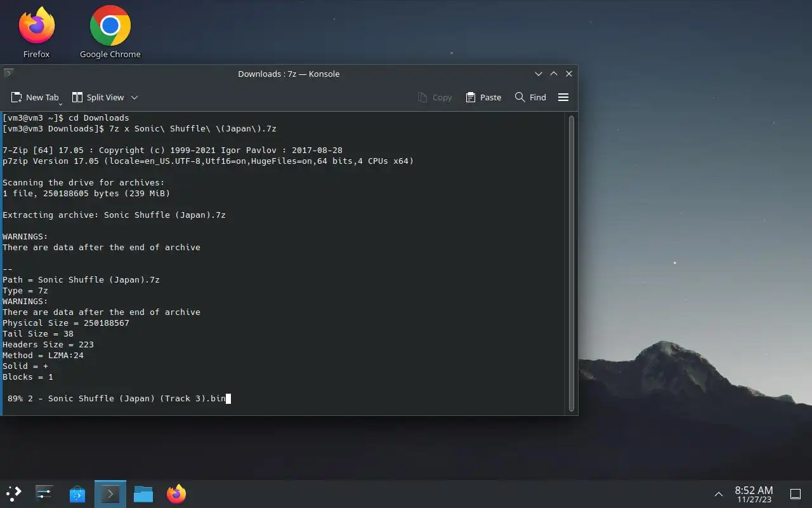The width and height of the screenshot is (812, 508).
Task: Open the Konsole hamburger menu
Action: point(563,97)
